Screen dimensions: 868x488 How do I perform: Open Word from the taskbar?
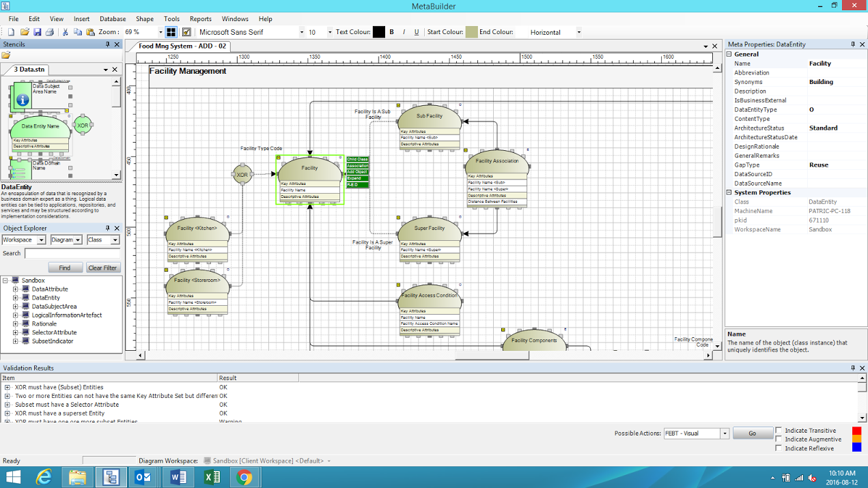(177, 477)
